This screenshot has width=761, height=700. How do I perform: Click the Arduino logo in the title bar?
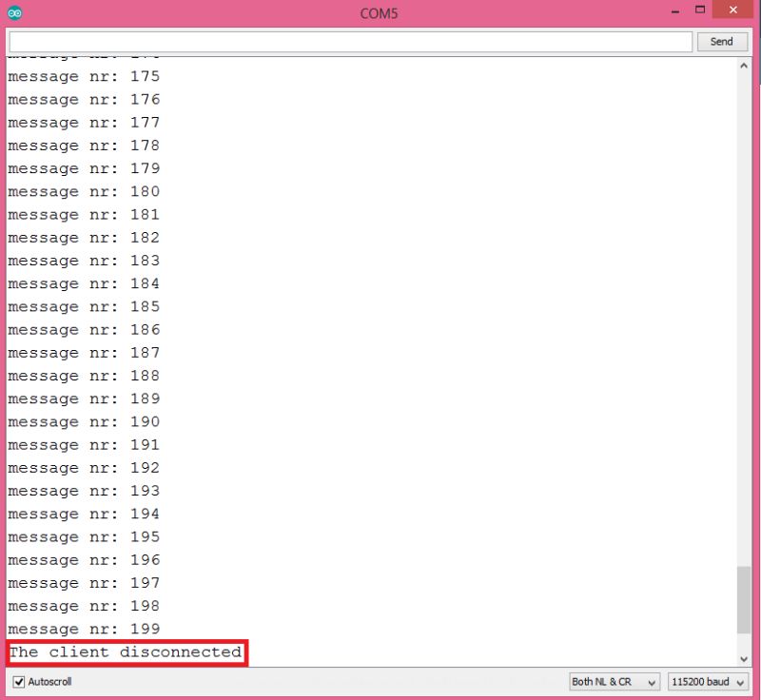click(12, 12)
